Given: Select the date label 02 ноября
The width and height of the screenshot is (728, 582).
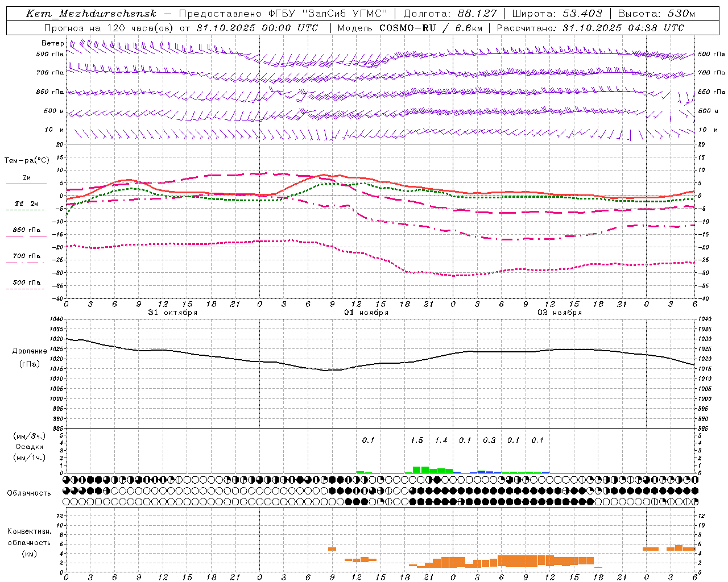Looking at the screenshot, I should 560,313.
